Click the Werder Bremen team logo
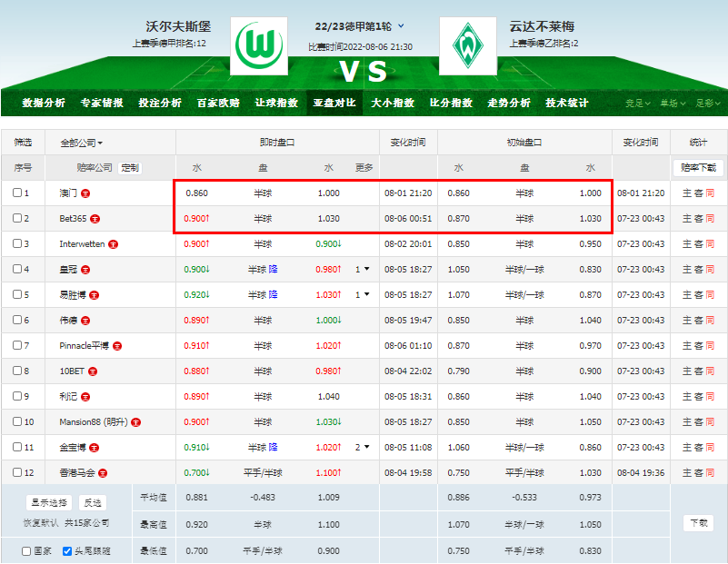The width and height of the screenshot is (728, 564). coord(468,45)
